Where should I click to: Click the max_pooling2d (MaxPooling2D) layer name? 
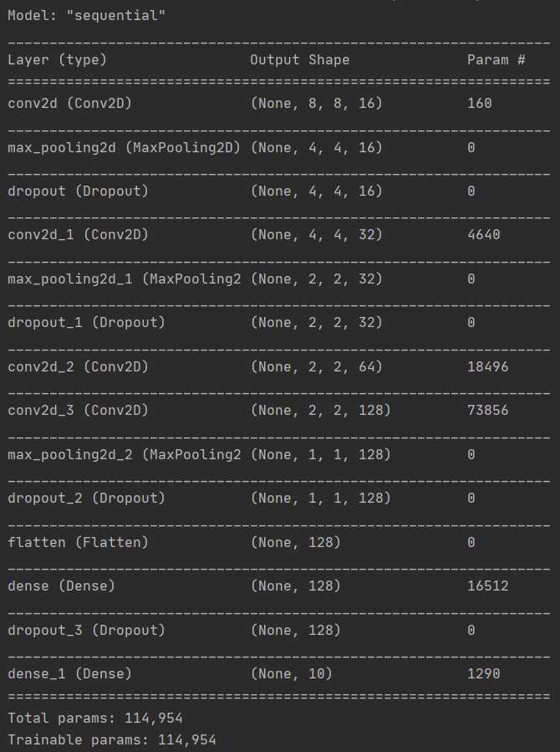click(124, 147)
